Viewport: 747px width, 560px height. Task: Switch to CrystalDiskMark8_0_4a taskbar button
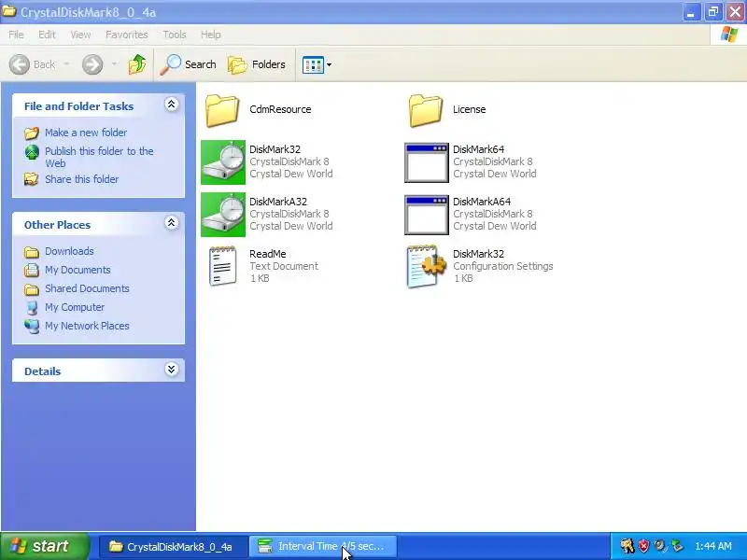click(173, 546)
